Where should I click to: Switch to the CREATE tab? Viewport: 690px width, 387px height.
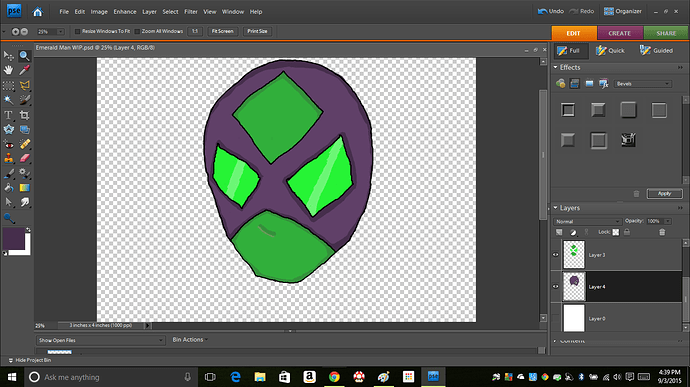(x=620, y=33)
